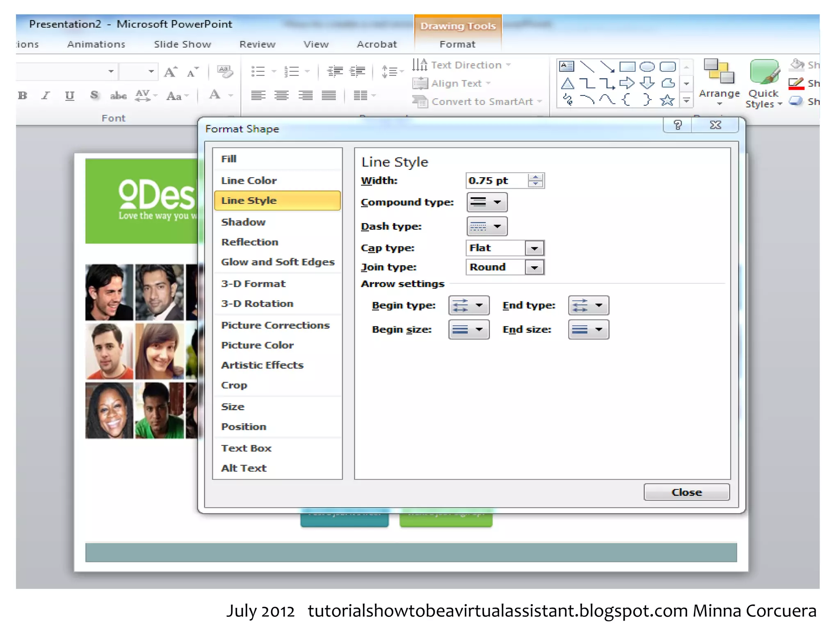
Task: Click the Close button in the dialog
Action: [x=686, y=492]
